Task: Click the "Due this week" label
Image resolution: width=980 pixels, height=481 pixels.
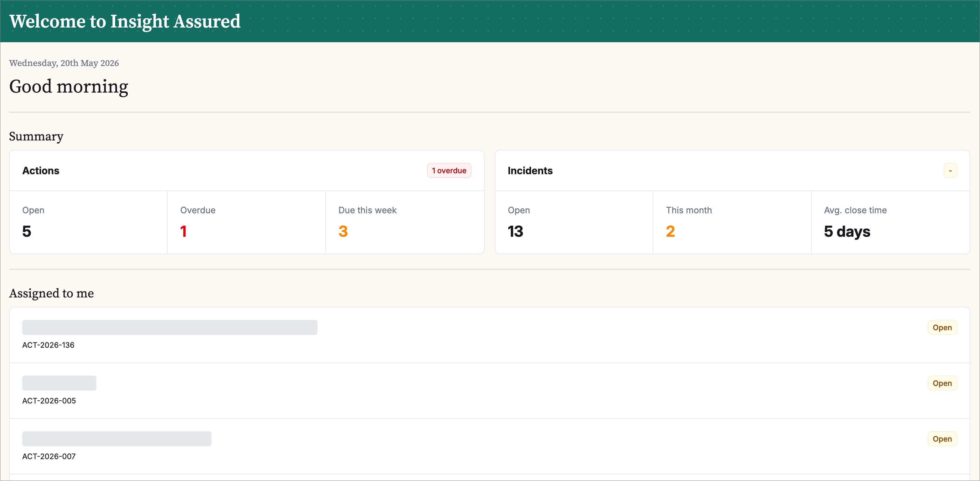Action: point(367,210)
